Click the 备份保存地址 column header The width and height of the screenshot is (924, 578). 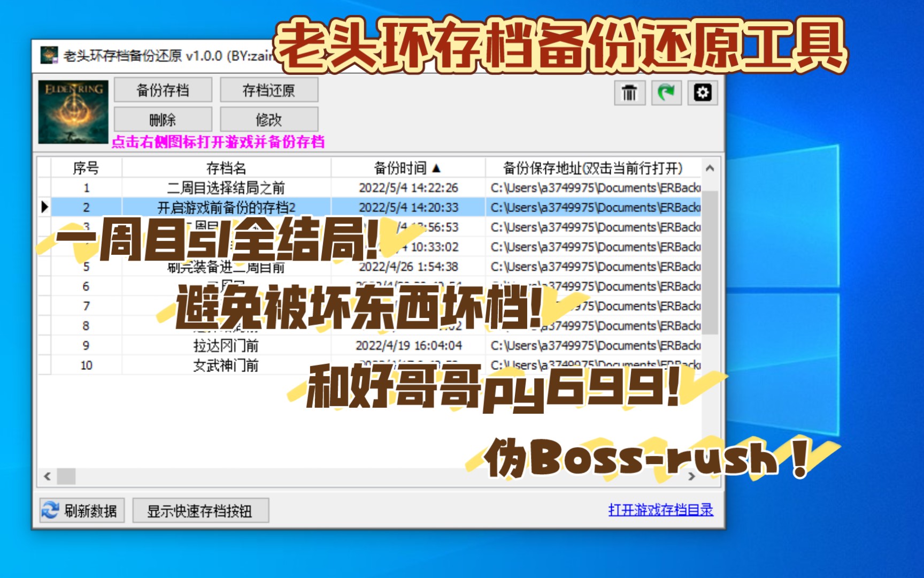coord(593,168)
